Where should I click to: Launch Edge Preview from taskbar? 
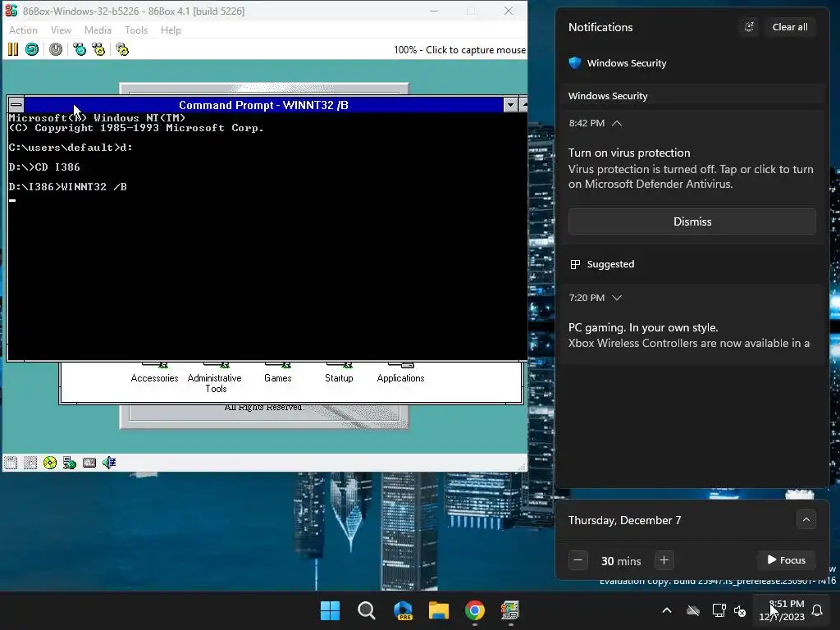[x=403, y=610]
